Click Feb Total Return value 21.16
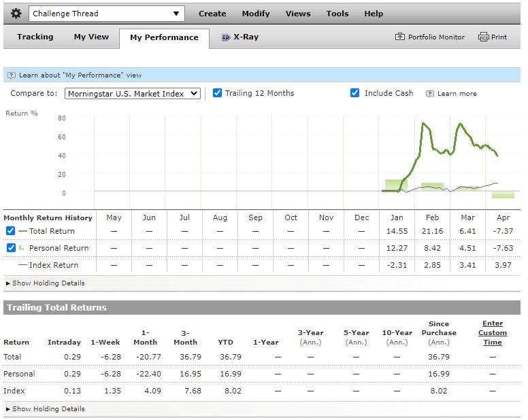This screenshot has width=528, height=420. point(432,231)
